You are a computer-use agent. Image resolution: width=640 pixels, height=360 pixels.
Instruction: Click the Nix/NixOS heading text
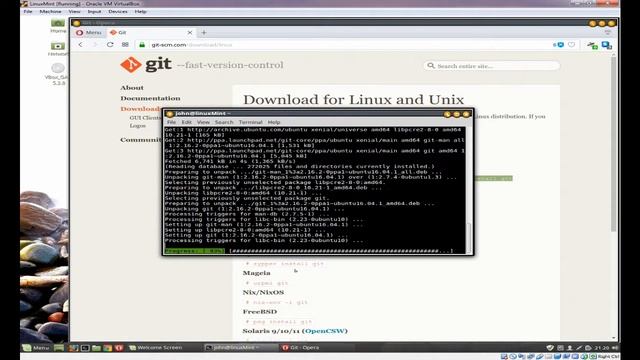(x=263, y=292)
